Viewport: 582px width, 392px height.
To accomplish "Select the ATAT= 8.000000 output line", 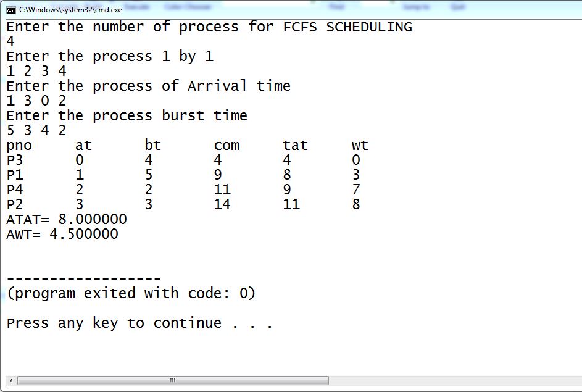I will (67, 219).
